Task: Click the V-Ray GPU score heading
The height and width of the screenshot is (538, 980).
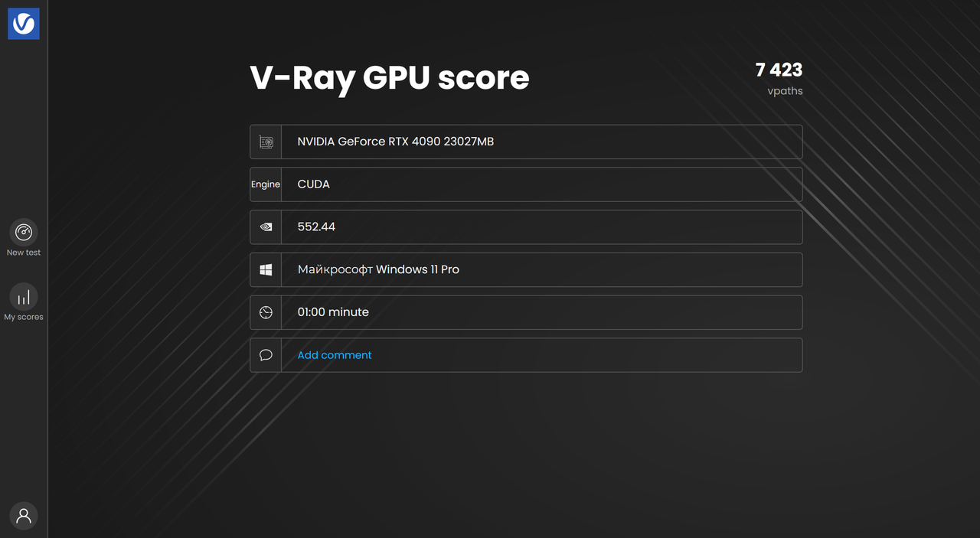Action: coord(390,78)
